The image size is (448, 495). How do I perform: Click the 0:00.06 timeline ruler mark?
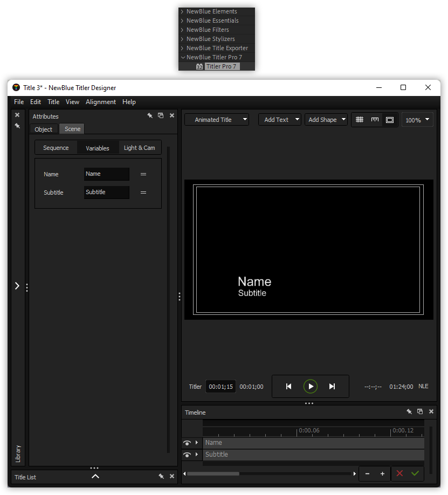coord(309,430)
